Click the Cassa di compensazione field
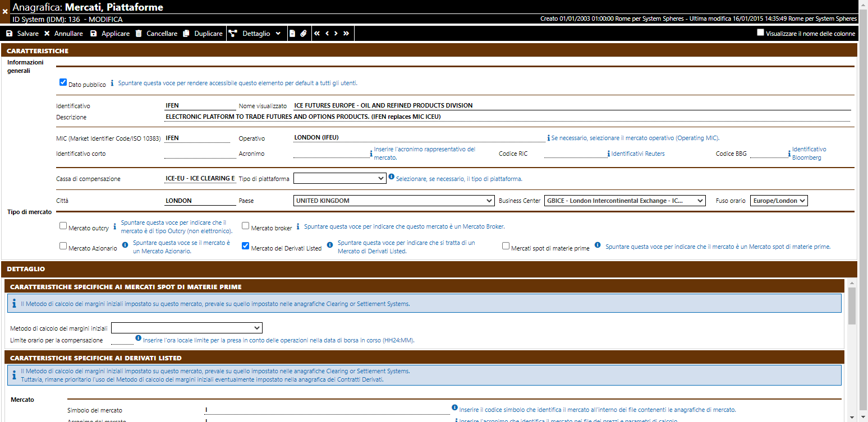This screenshot has height=422, width=868. pos(200,179)
